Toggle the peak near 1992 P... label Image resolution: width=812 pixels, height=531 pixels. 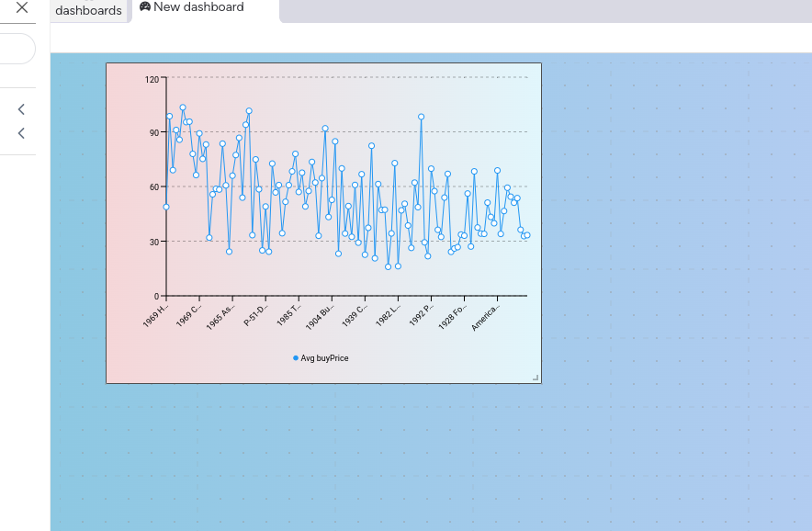(x=421, y=116)
